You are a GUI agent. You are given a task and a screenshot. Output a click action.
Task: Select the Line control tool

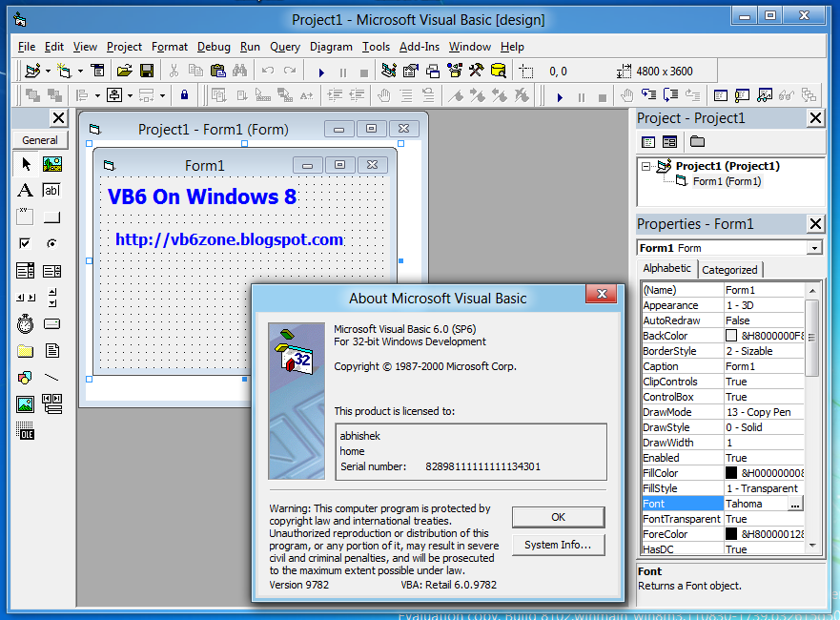(x=52, y=378)
